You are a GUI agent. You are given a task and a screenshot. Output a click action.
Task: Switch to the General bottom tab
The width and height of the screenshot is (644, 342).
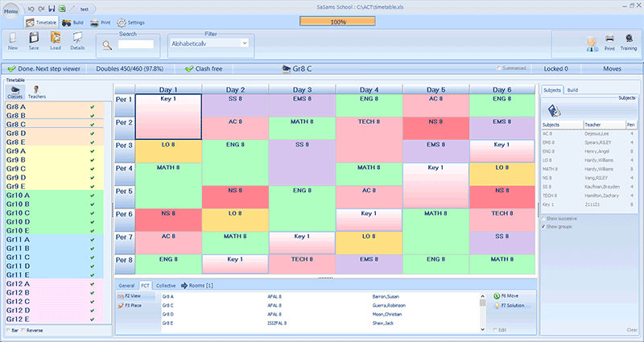click(x=126, y=286)
